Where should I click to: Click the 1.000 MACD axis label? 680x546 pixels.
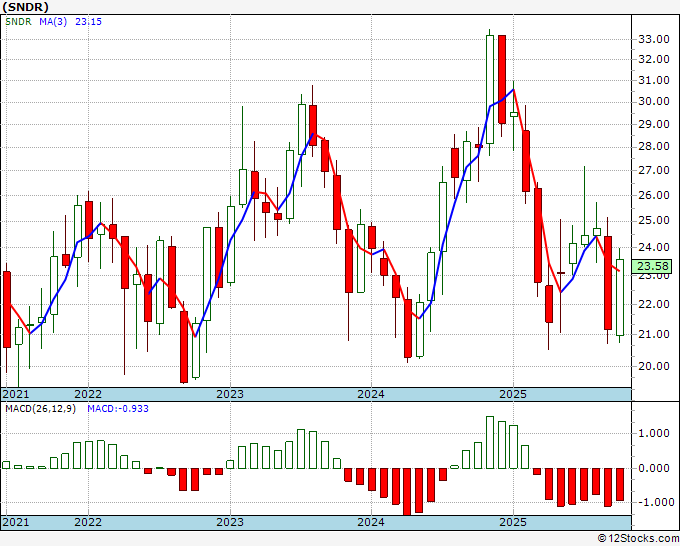pyautogui.click(x=654, y=433)
